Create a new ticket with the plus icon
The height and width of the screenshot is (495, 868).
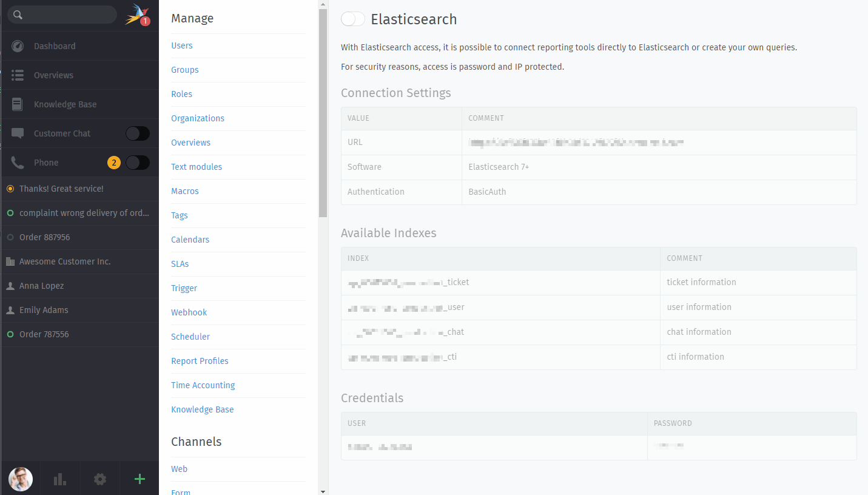pos(139,479)
